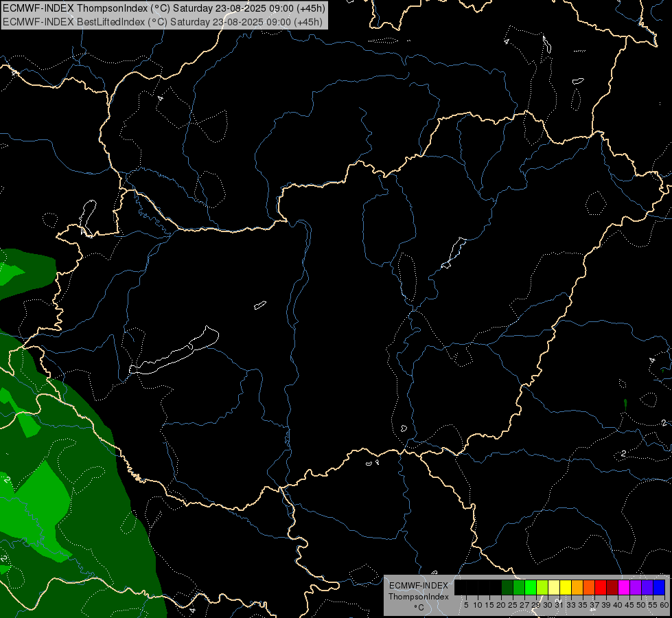Choose the red-orange 35–37 legend swatch
The height and width of the screenshot is (618, 672).
point(589,587)
